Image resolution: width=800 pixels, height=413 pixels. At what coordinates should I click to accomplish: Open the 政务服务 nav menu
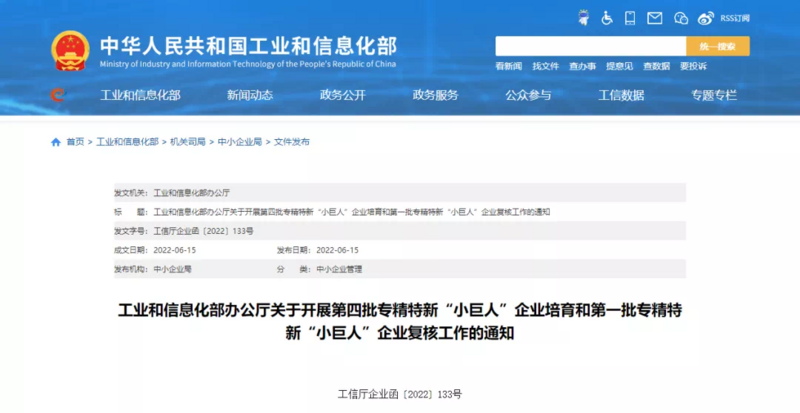point(436,95)
